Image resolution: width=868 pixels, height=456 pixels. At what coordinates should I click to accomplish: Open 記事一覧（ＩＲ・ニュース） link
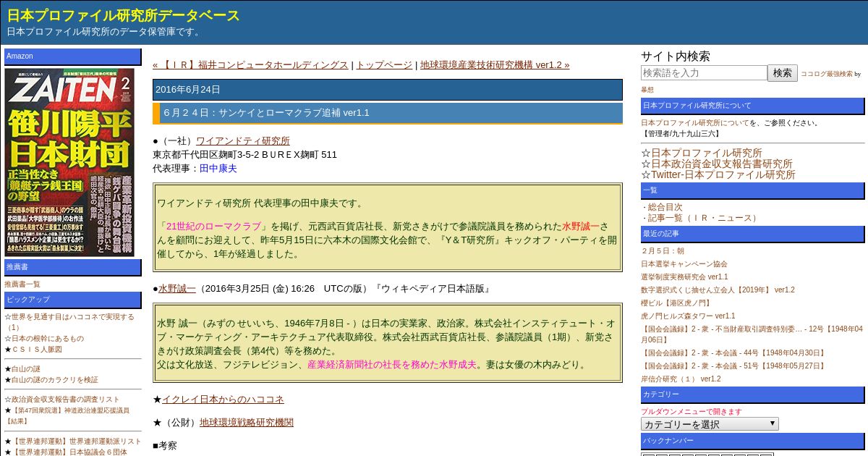(x=705, y=218)
